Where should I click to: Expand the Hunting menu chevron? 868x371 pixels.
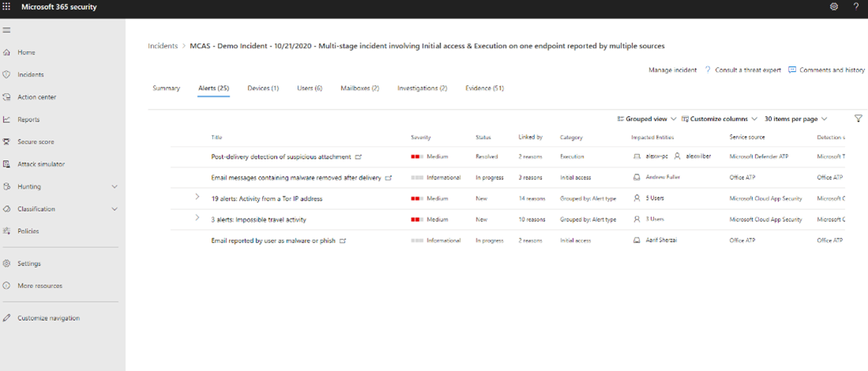(x=114, y=186)
